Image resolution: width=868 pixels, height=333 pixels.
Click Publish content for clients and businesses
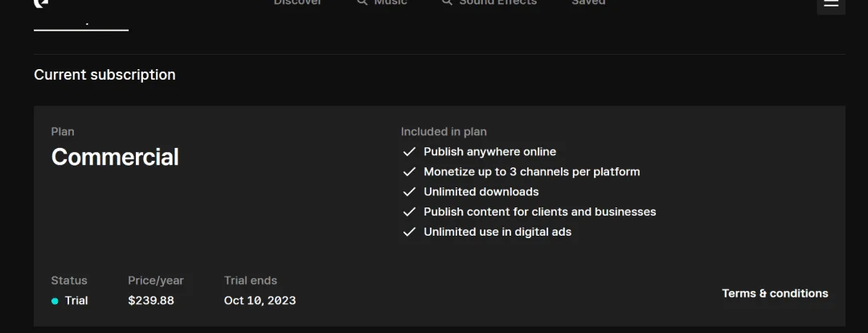coord(540,212)
